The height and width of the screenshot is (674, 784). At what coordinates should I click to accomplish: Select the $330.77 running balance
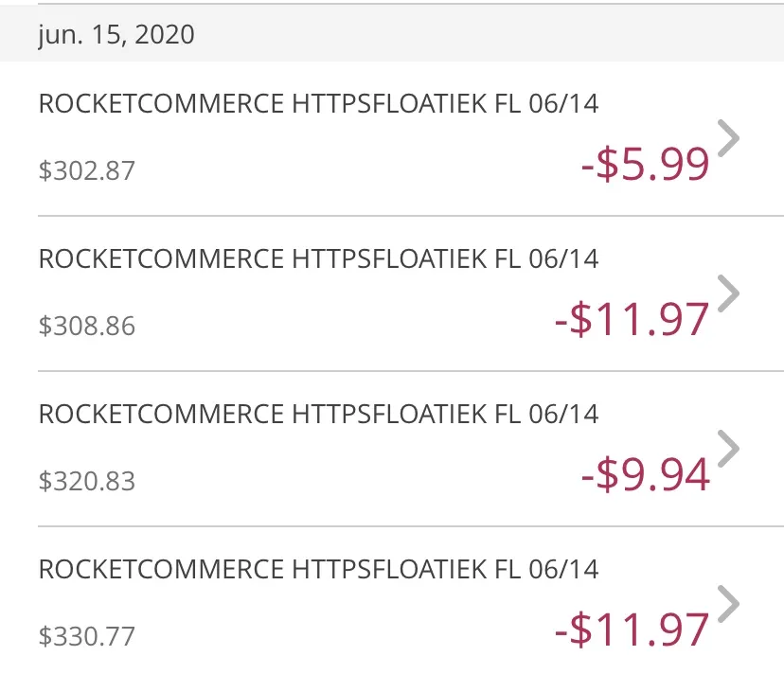click(87, 636)
